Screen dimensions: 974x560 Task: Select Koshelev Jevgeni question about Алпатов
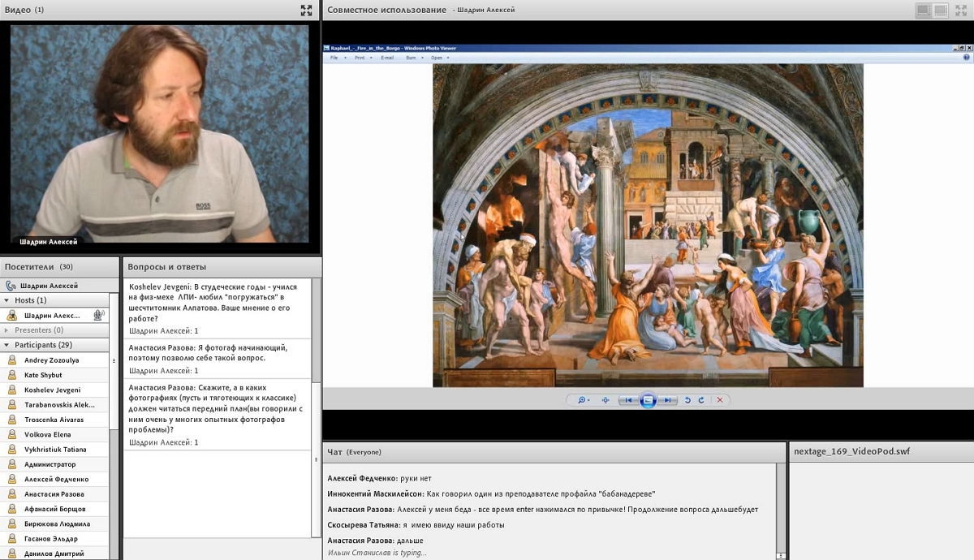[x=218, y=309]
